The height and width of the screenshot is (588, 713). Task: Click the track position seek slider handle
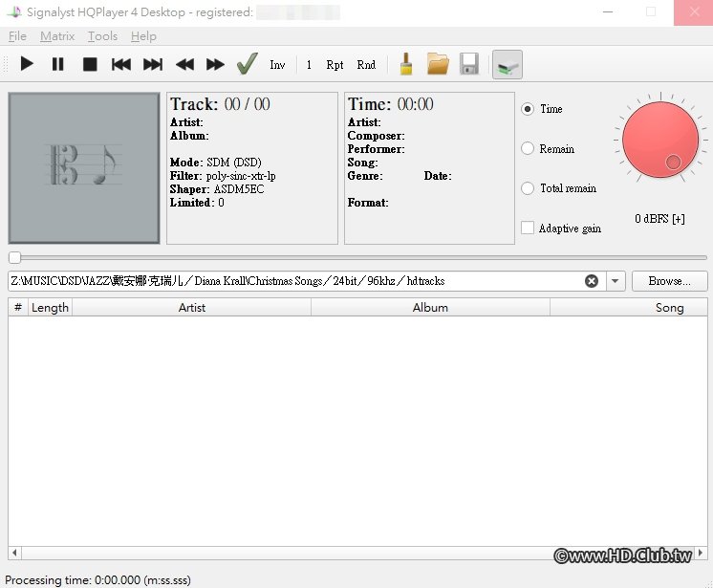[14, 257]
